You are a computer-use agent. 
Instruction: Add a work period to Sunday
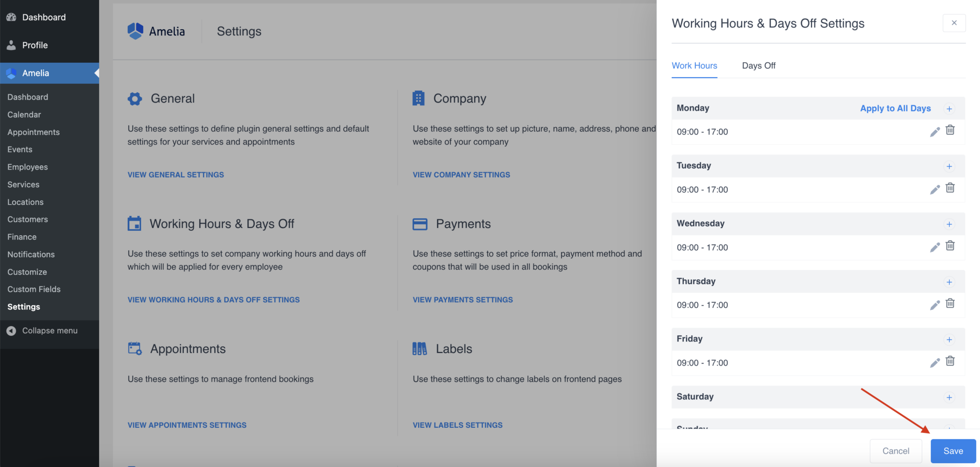click(949, 429)
